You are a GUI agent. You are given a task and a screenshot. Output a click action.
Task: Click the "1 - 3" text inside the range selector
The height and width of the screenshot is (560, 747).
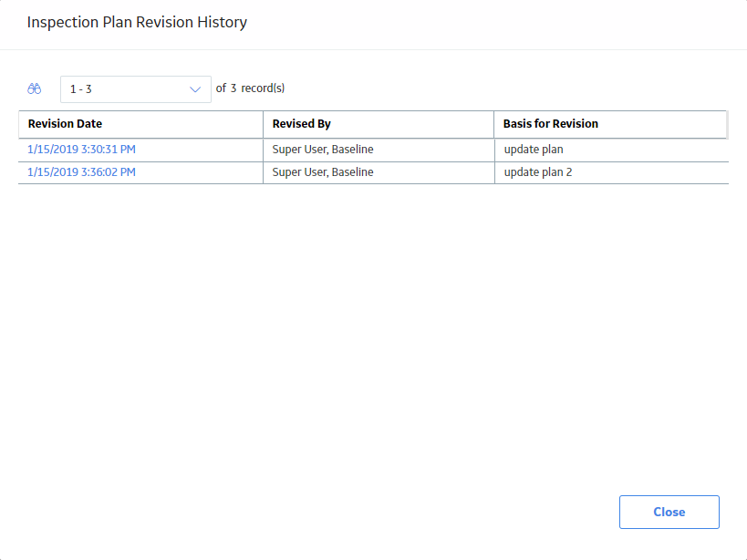81,89
